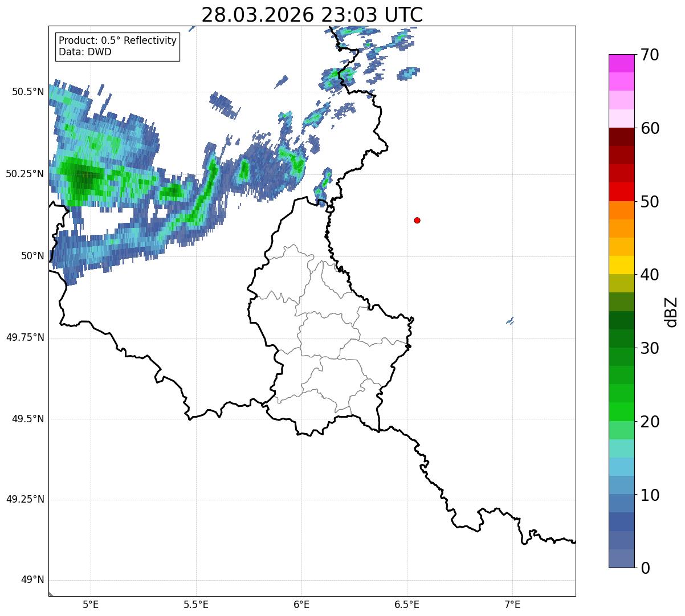The height and width of the screenshot is (616, 685).
Task: Click the 49.5°N latitude label
Action: [27, 419]
